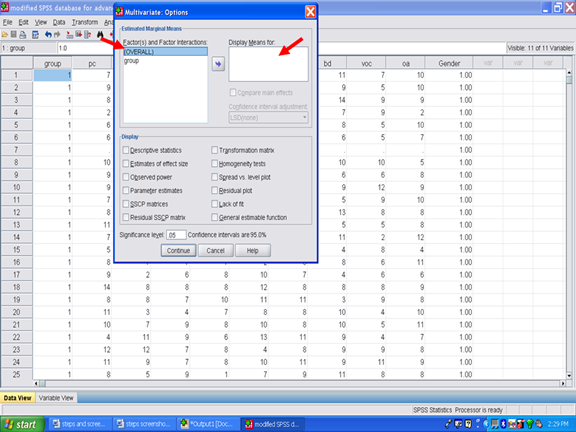Viewport: 576px width, 432px height.
Task: Open the Edit menu
Action: [24, 22]
